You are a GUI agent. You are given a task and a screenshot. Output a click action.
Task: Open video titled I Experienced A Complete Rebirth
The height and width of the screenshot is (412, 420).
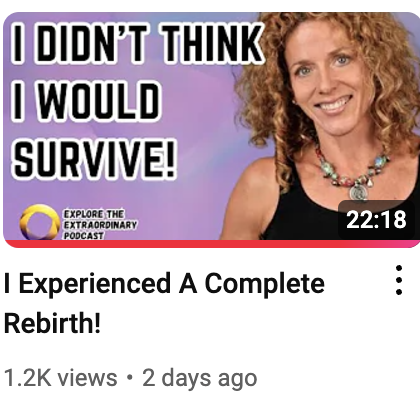[164, 303]
